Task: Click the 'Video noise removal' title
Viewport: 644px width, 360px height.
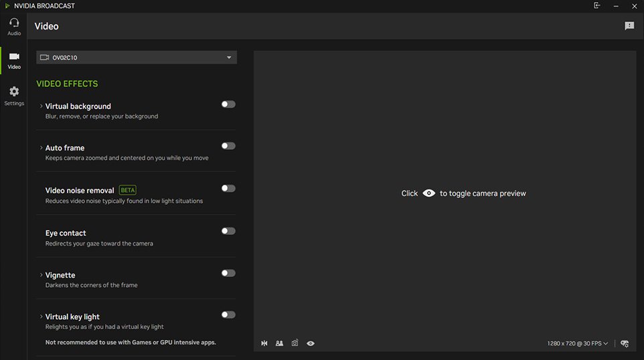Action: (x=80, y=191)
